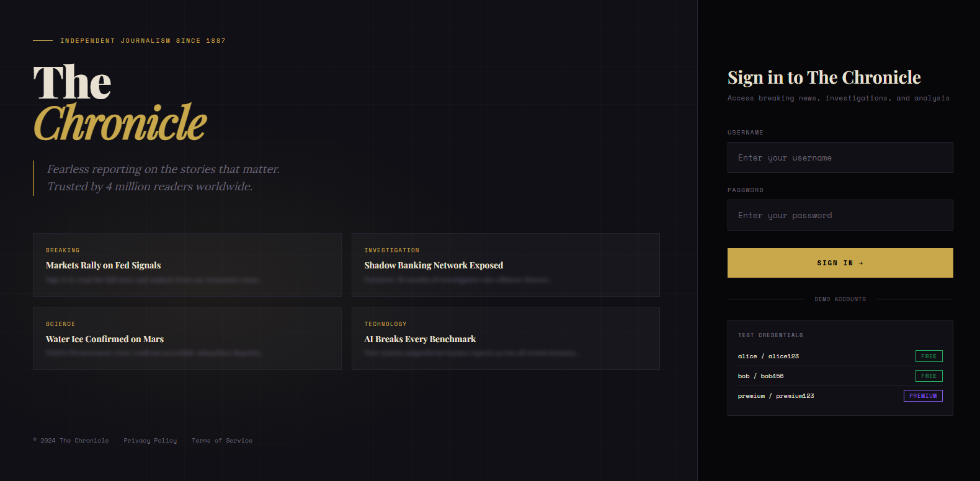
Task: Open the Shadow Banking Network Exposed article
Action: click(506, 265)
